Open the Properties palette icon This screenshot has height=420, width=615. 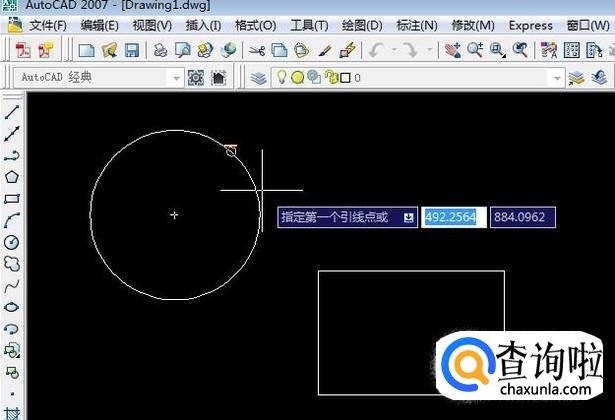point(549,50)
